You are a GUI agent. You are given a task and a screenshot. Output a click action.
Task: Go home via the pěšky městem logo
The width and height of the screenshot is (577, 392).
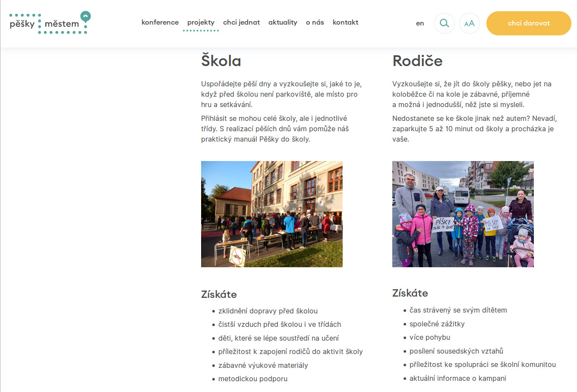(50, 22)
